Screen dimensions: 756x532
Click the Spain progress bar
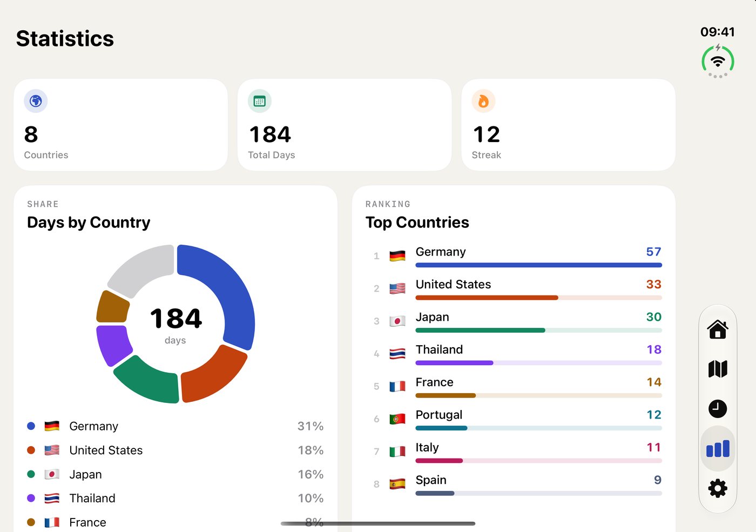pyautogui.click(x=538, y=493)
